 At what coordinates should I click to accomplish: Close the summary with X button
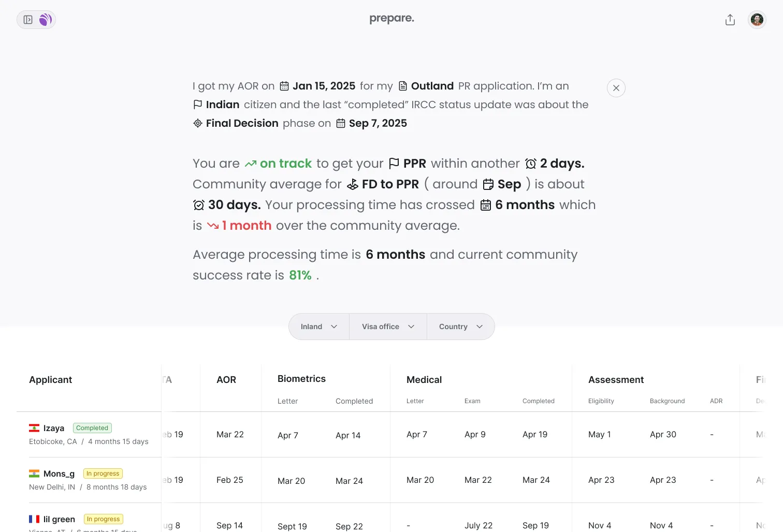pos(616,88)
